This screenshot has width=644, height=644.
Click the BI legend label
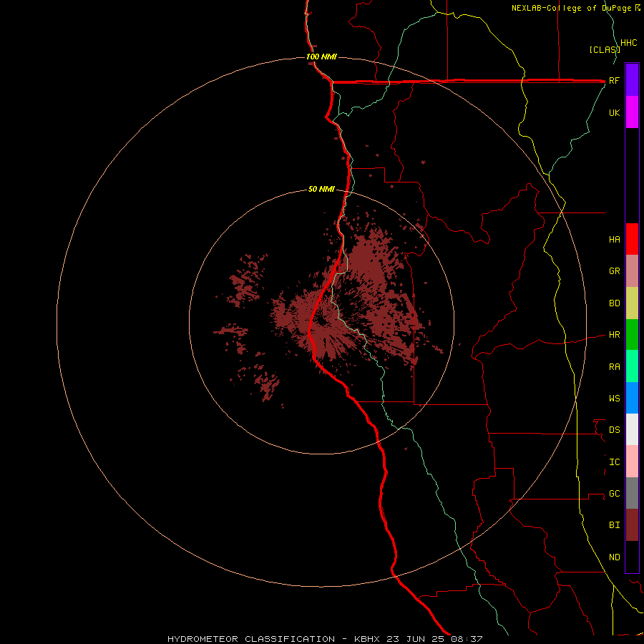coord(614,525)
